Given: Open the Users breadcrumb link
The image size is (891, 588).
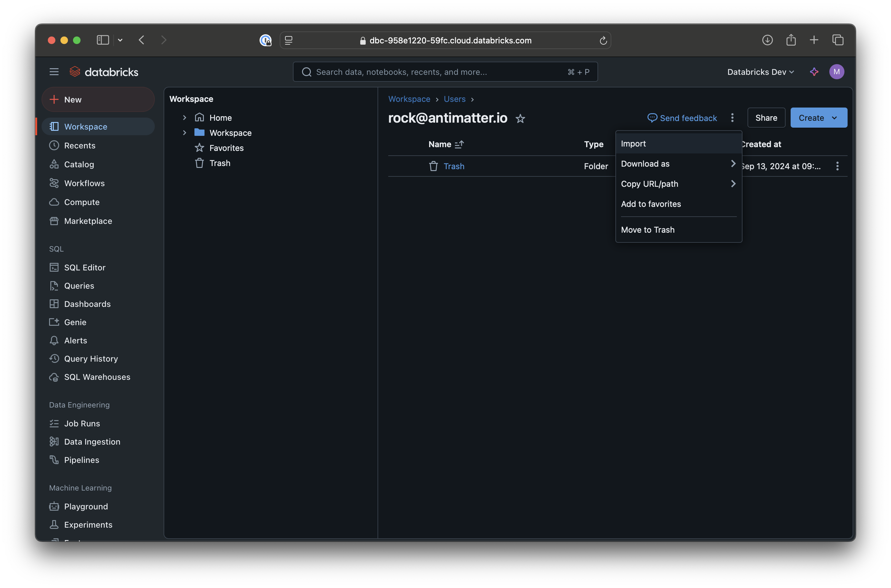Looking at the screenshot, I should tap(454, 99).
